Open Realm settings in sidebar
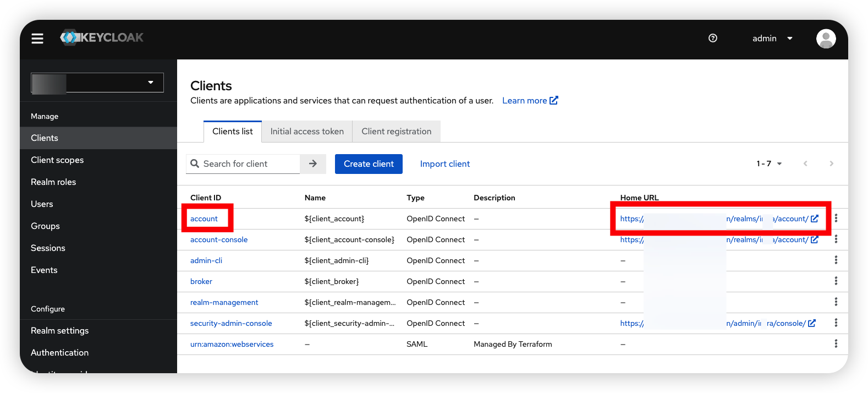The height and width of the screenshot is (393, 868). 98,331
